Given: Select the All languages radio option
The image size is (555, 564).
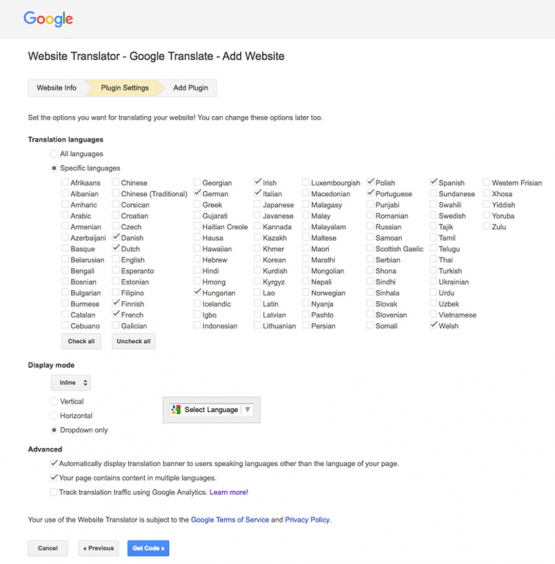Looking at the screenshot, I should point(54,154).
